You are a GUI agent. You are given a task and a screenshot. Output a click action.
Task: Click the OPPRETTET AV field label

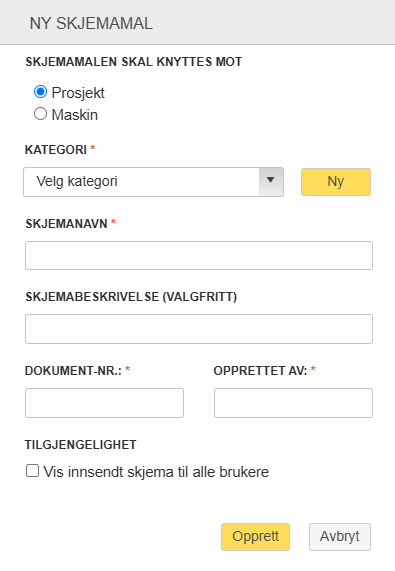pos(260,371)
